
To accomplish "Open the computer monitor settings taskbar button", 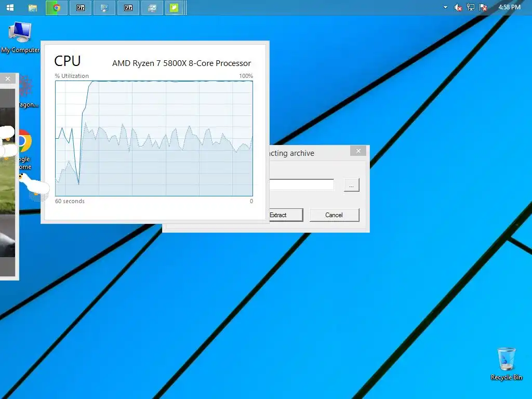I will [104, 7].
